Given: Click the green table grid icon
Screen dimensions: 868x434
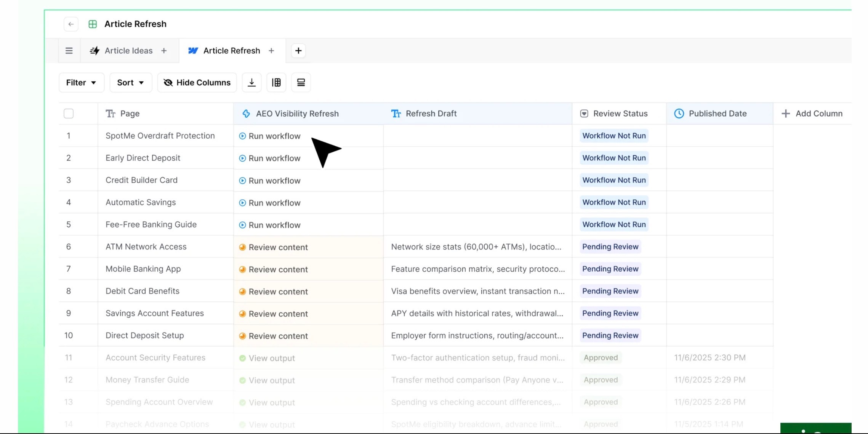Looking at the screenshot, I should click(93, 24).
